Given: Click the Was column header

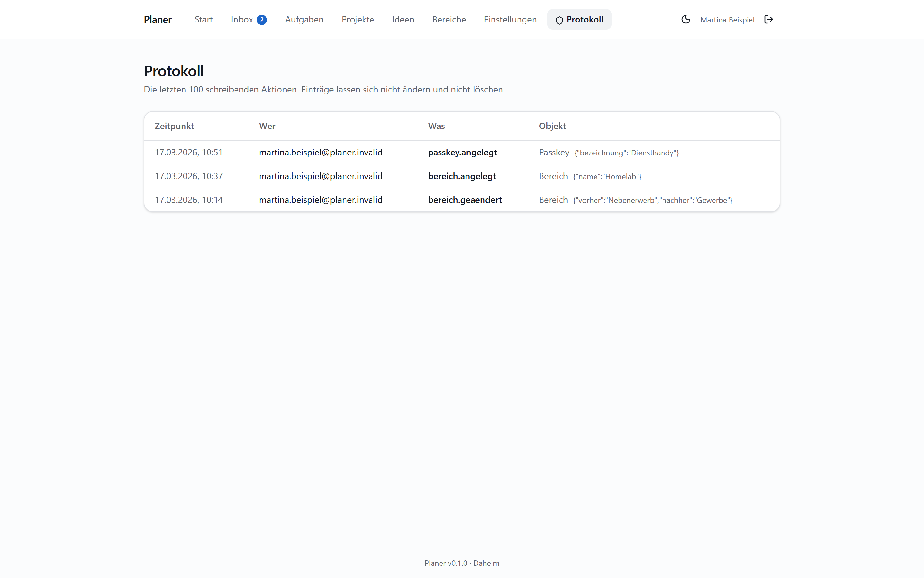Looking at the screenshot, I should click(x=436, y=126).
